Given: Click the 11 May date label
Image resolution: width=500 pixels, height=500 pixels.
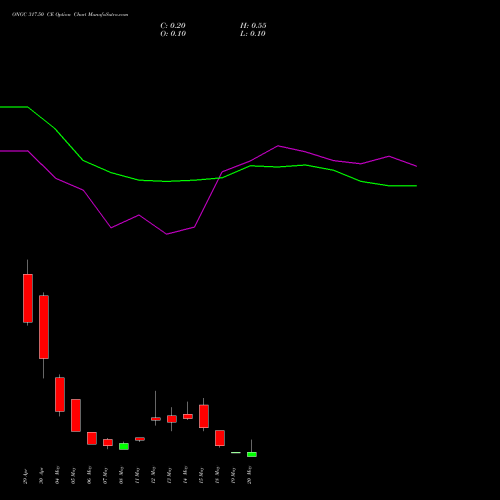Looking at the screenshot, I should [138, 475].
